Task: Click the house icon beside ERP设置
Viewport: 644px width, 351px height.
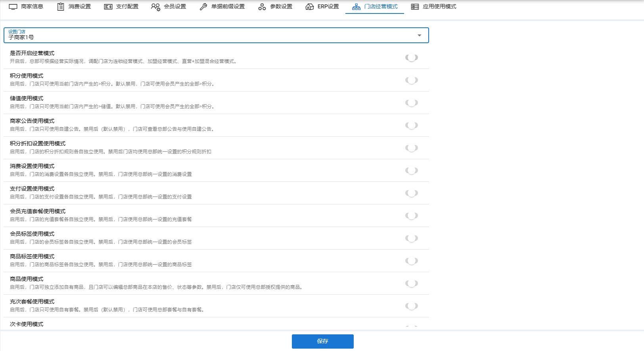Action: pyautogui.click(x=310, y=7)
